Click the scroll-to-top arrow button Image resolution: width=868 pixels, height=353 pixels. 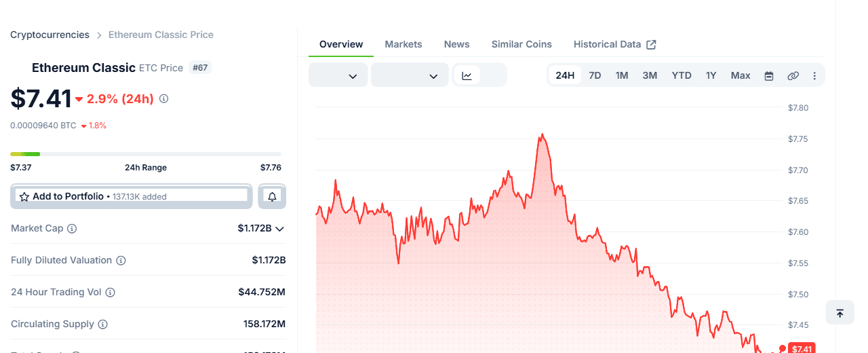[840, 313]
